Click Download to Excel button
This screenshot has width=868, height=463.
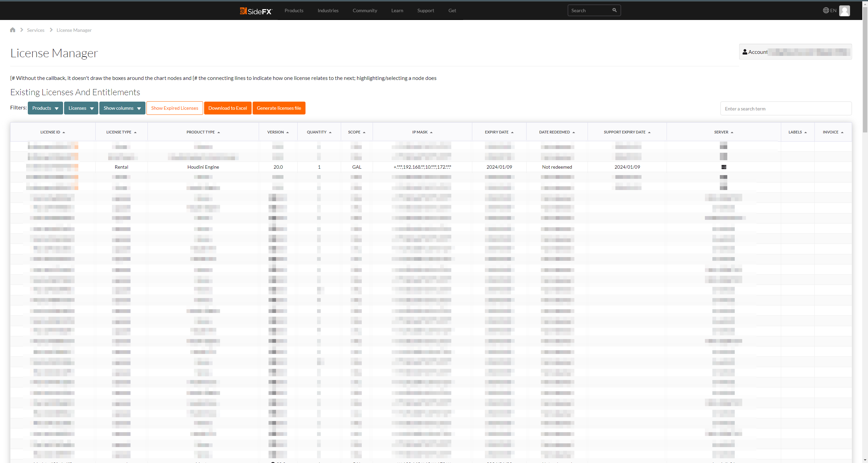coord(228,108)
